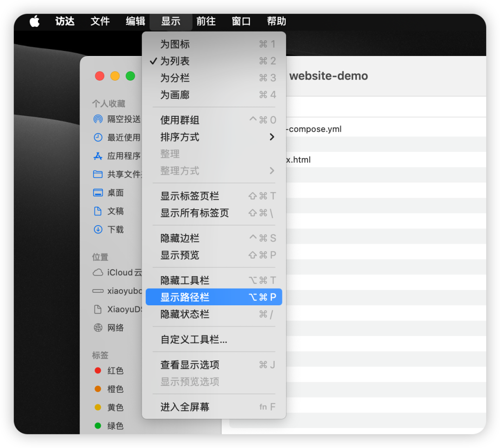Screen dimensions: 500x448
Task: Click the red close window button
Action: click(x=100, y=76)
